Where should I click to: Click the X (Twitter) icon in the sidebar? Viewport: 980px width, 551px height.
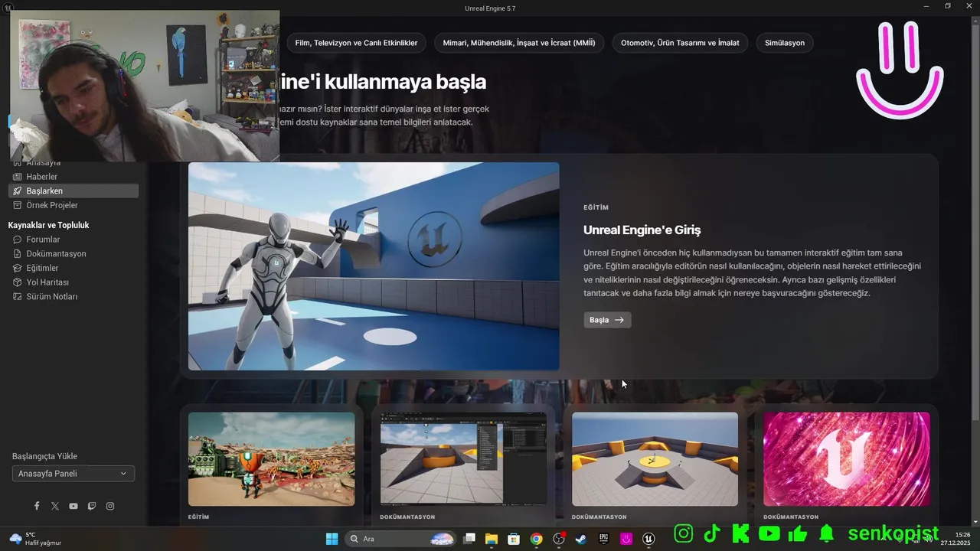pos(55,506)
